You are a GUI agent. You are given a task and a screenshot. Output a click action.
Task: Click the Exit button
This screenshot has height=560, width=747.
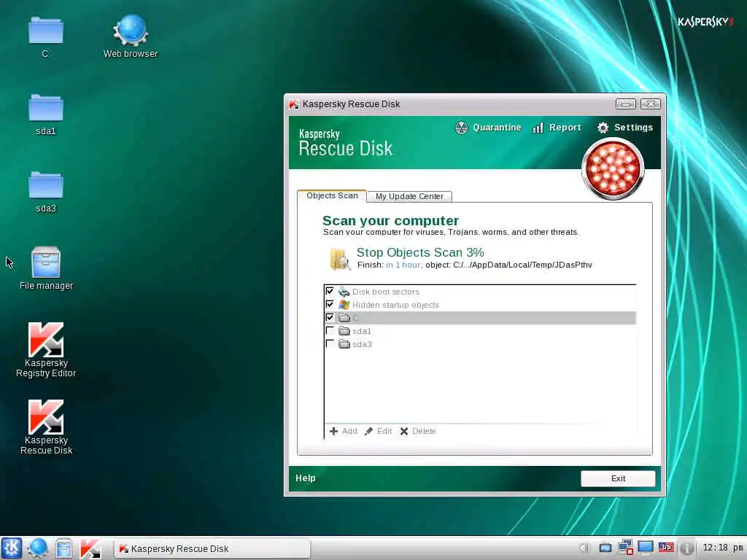618,478
